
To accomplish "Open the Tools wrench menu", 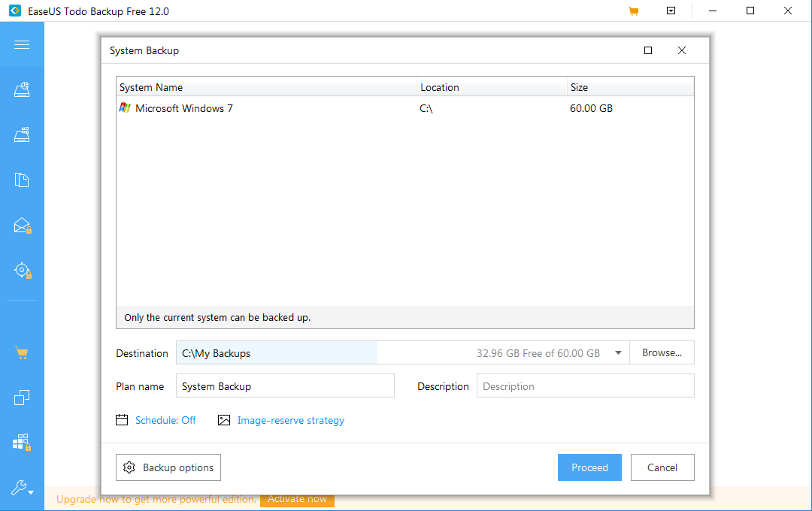I will [x=20, y=488].
